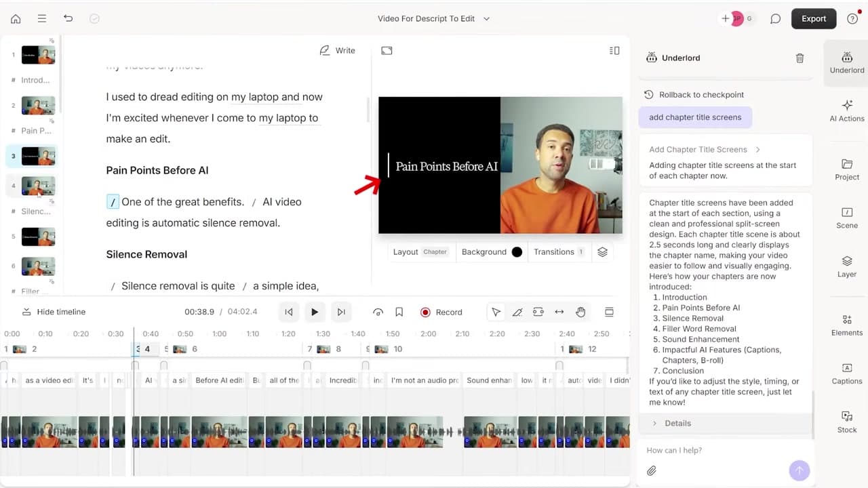The height and width of the screenshot is (488, 868).
Task: Select the slip horizontal arrows tool
Action: (559, 312)
